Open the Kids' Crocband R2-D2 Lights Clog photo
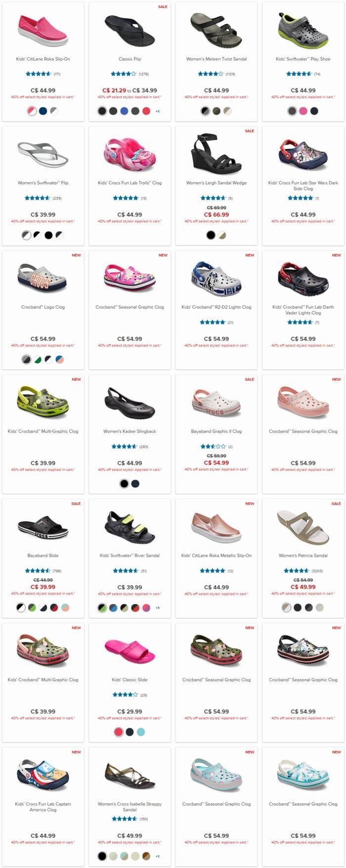Image resolution: width=346 pixels, height=868 pixels. pyautogui.click(x=216, y=277)
